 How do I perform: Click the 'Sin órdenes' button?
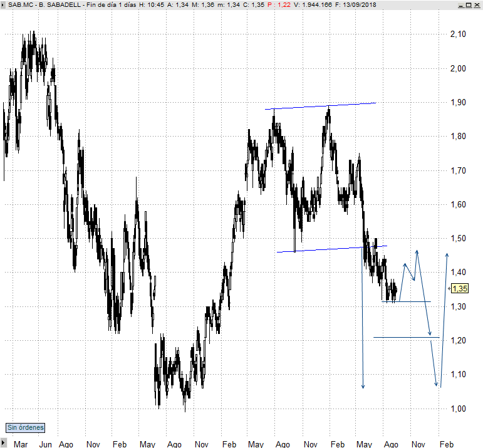coord(26,427)
